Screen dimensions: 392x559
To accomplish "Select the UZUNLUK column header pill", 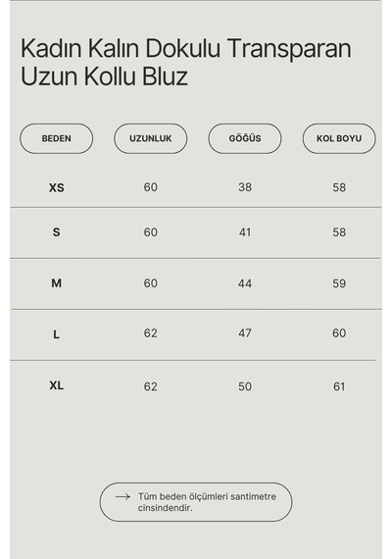I will [x=150, y=138].
